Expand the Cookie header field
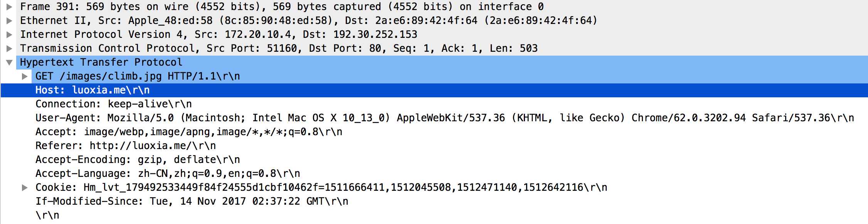This screenshot has height=224, width=868. (x=25, y=187)
